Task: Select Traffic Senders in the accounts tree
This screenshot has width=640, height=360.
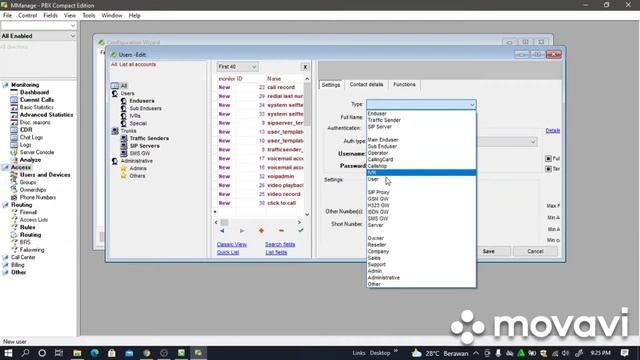Action: pos(149,138)
